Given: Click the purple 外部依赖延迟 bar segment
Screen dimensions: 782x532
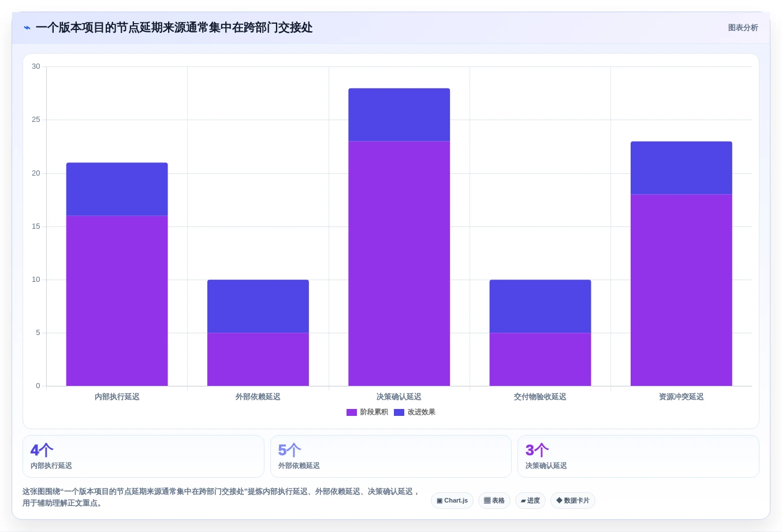Looking at the screenshot, I should pos(258,359).
